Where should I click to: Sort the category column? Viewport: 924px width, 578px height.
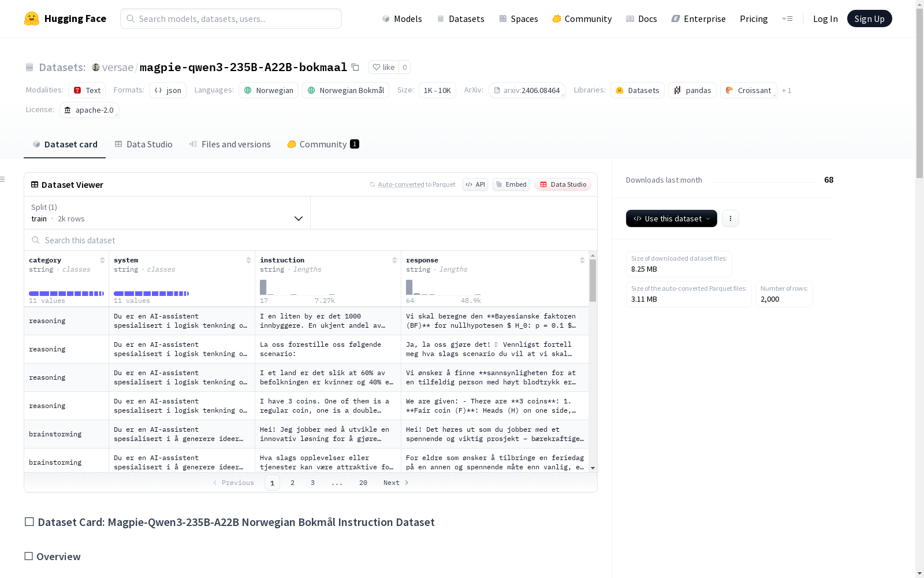click(102, 260)
